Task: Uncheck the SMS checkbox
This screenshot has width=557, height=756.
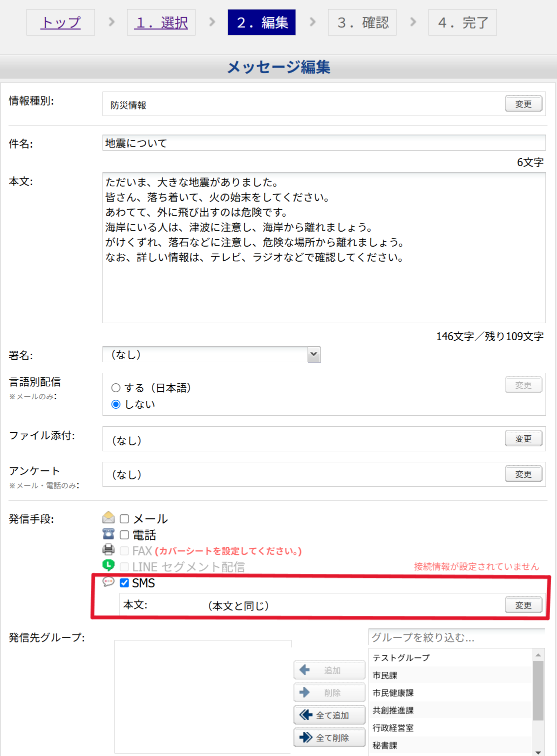Action: [124, 583]
